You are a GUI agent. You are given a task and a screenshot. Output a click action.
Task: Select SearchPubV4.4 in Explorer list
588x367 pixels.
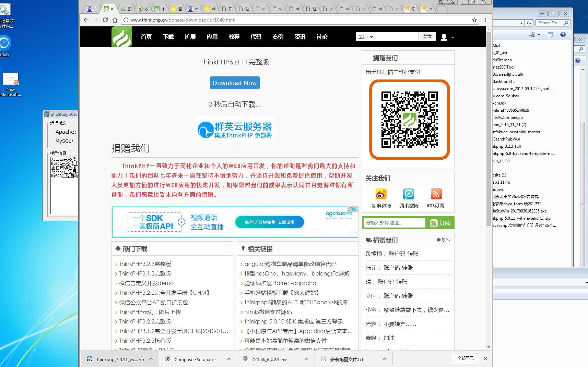(507, 139)
